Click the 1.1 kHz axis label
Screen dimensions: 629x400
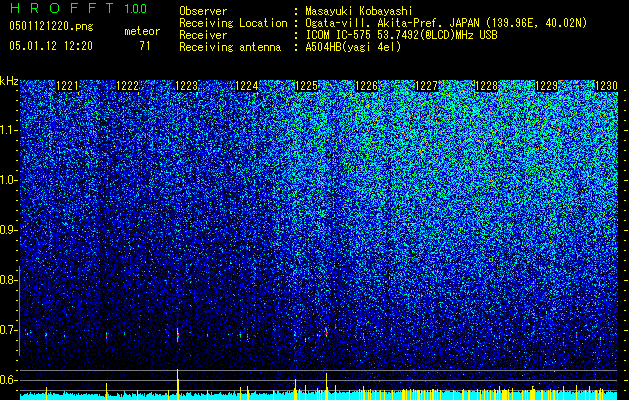[x=9, y=130]
